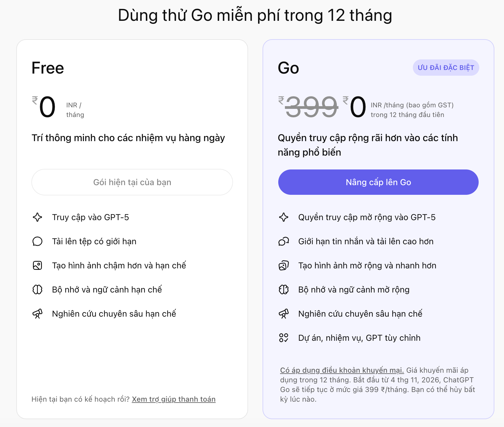
Task: Click Nghiên cứu chuyên sâu hạn chế in Free plan
Action: tap(114, 314)
